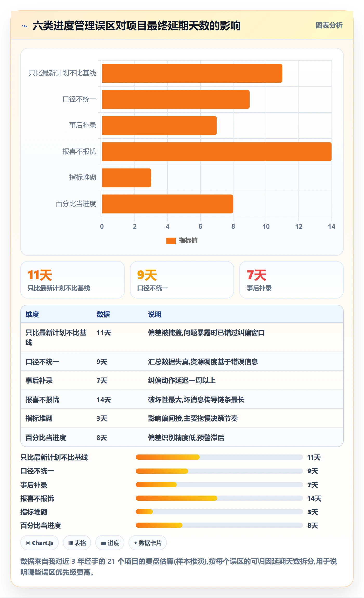Viewport: 364px width, 598px height.
Task: Click the 指标堆砌 progress bar
Action: (219, 512)
